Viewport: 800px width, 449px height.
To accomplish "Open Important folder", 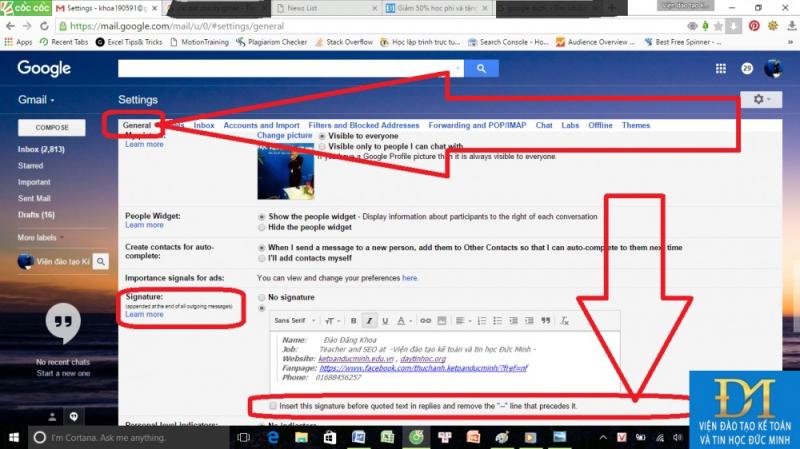I will [x=34, y=182].
